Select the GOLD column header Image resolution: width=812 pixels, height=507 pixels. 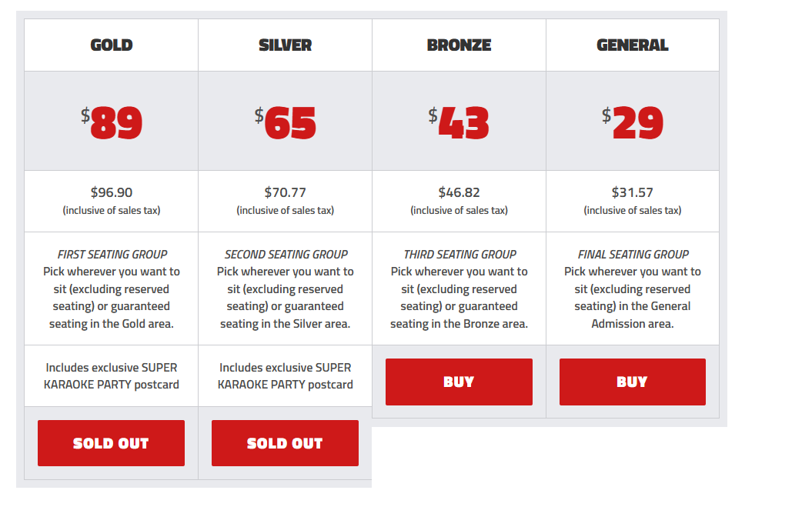[x=112, y=45]
